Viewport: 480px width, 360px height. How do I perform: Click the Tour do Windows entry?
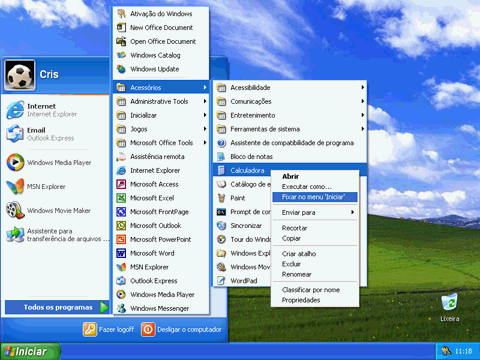(x=243, y=239)
